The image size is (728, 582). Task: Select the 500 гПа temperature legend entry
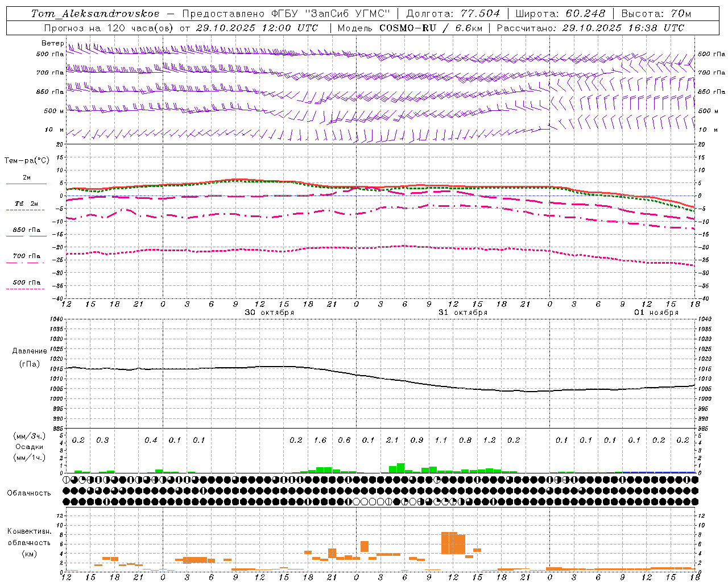tap(26, 282)
